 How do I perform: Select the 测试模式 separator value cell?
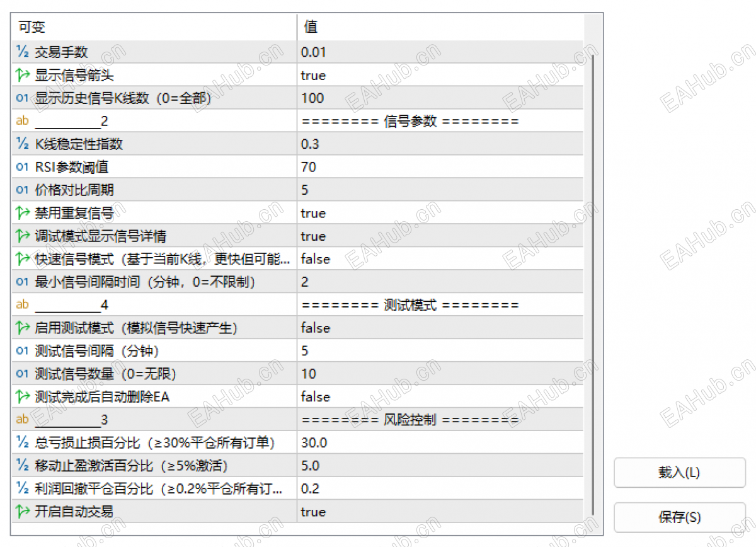pos(440,305)
